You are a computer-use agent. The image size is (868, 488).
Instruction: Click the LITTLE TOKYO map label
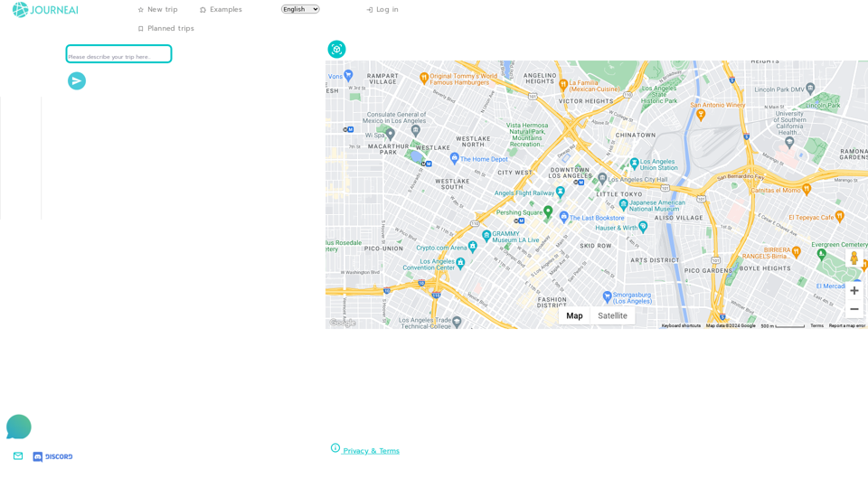click(619, 194)
